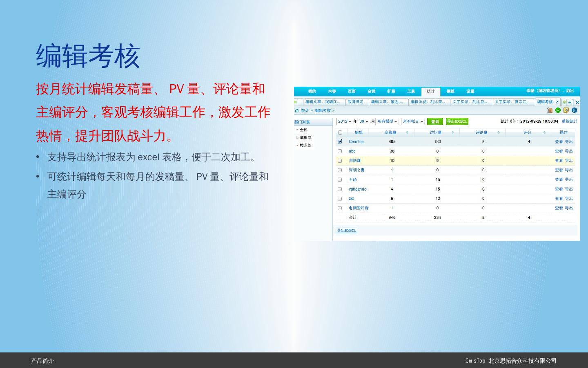Close the 编辑考核 tab with its x icon

click(x=557, y=102)
